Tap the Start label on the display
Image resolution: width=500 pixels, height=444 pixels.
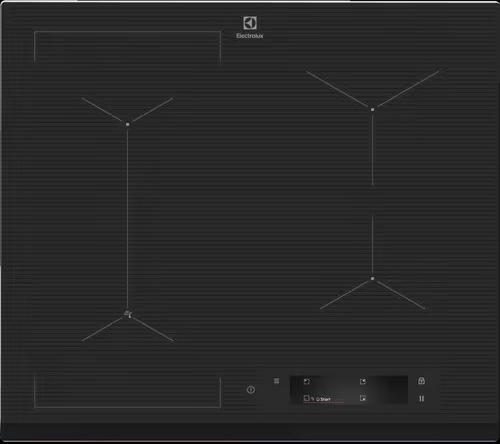(324, 399)
